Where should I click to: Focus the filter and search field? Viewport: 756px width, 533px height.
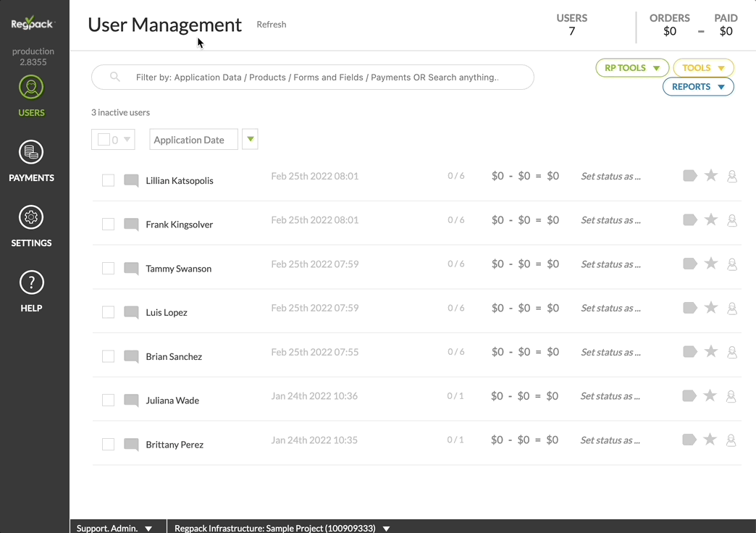(312, 77)
